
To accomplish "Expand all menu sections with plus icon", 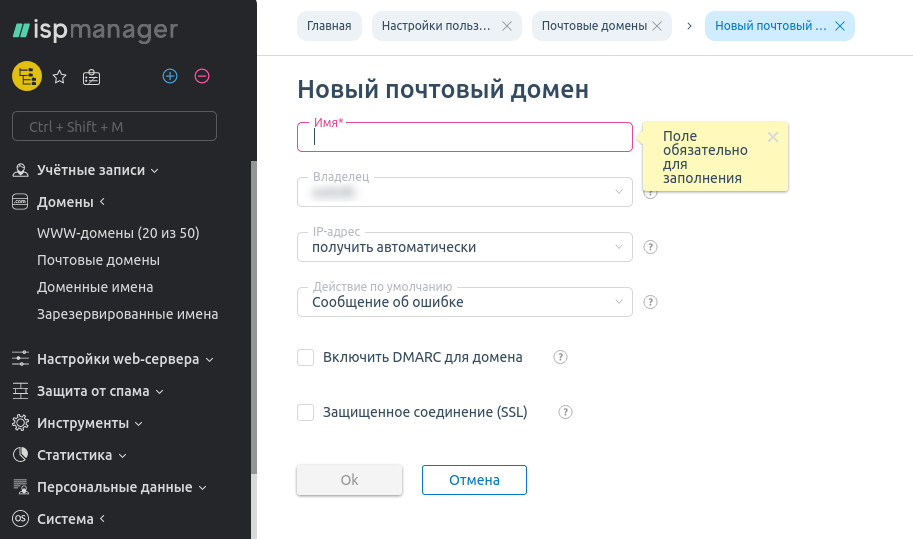I will [x=170, y=76].
